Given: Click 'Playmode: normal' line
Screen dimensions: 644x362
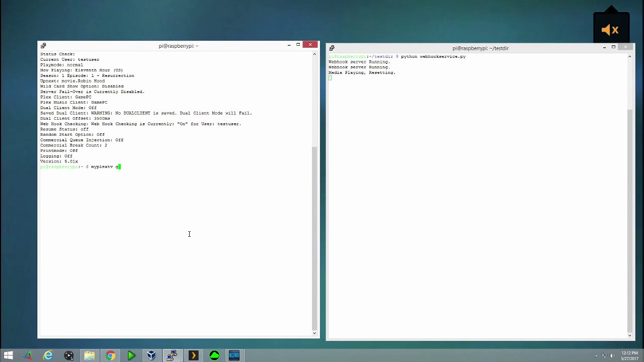Looking at the screenshot, I should pos(62,65).
